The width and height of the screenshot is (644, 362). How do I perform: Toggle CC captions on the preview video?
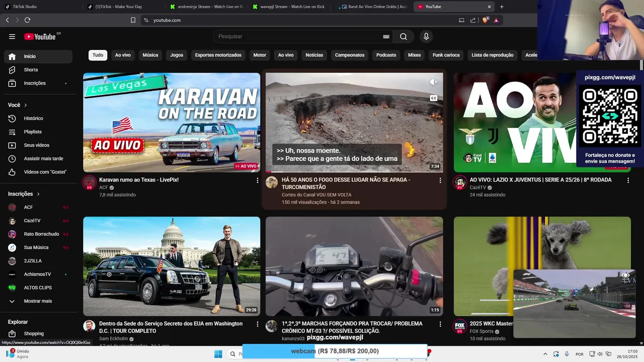(434, 98)
